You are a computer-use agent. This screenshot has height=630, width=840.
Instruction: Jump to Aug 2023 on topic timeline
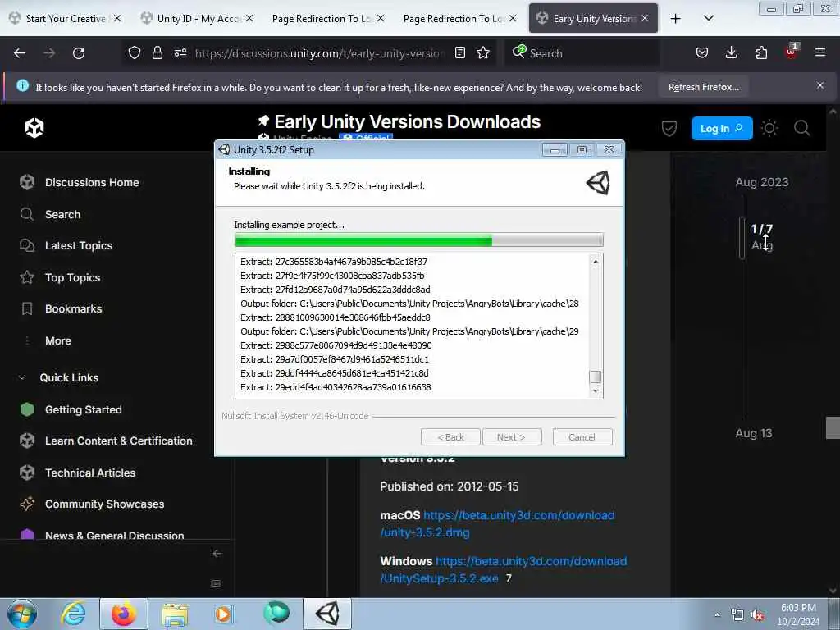click(762, 183)
